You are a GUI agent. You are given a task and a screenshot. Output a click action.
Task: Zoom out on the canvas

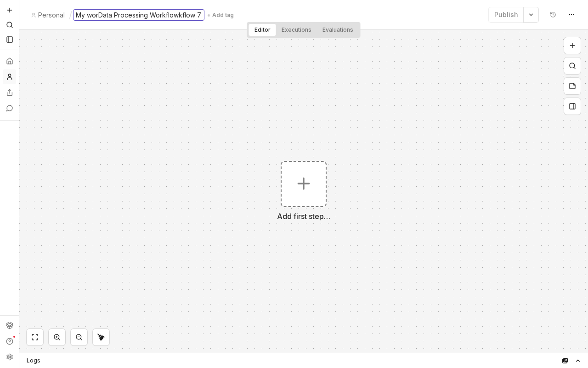coord(79,337)
